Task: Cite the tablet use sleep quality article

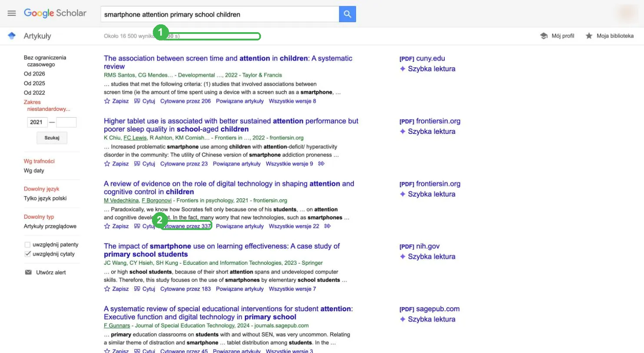Action: (x=145, y=164)
